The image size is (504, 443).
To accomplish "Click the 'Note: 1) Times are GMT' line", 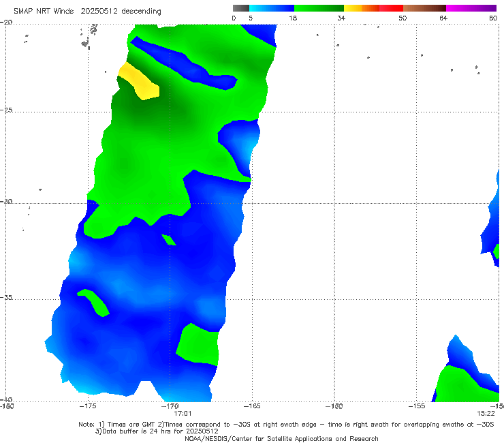I will coord(286,425).
